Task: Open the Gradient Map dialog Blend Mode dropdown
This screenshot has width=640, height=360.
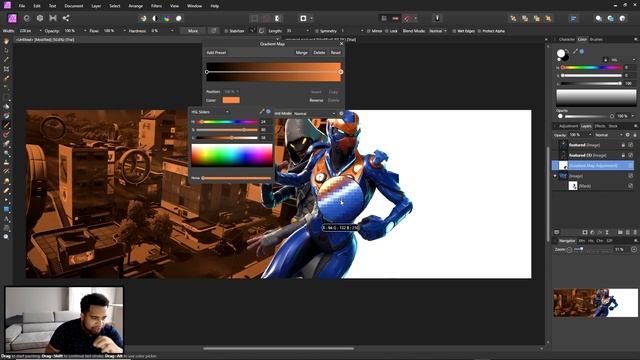Action: (314, 113)
